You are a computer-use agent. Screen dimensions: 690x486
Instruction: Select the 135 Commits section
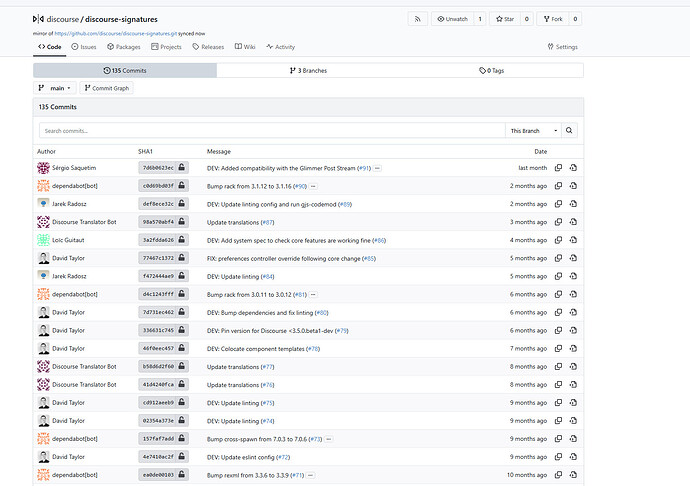tap(125, 70)
